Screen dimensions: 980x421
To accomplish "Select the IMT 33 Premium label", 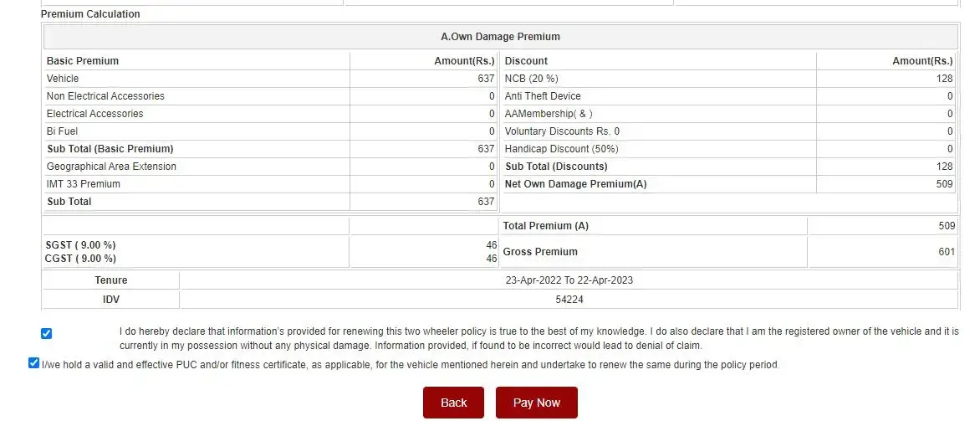I will tap(84, 184).
